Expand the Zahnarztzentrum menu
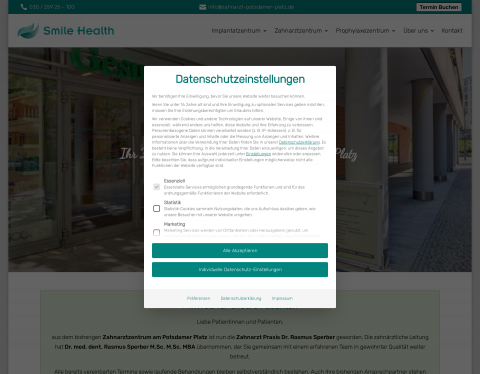 pos(301,31)
